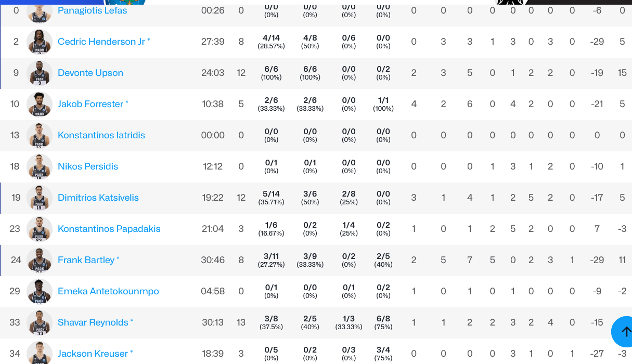View Dimitrios Katsivelis' player details

coord(98,198)
